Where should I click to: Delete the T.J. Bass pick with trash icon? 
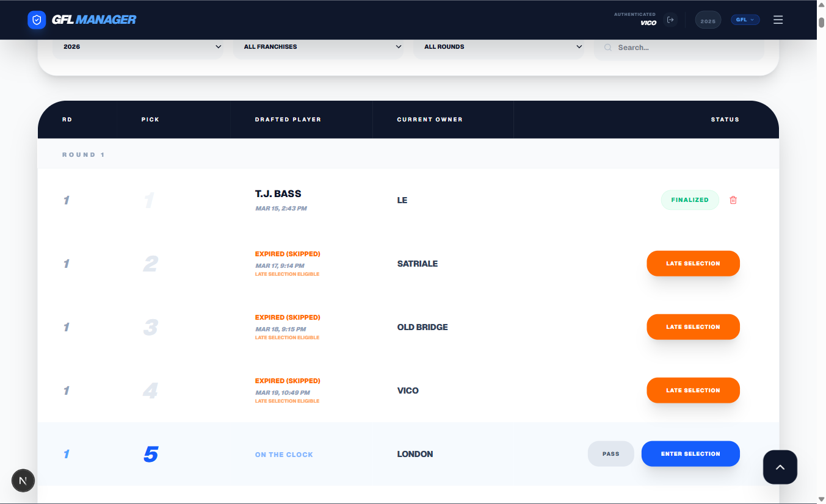point(733,200)
